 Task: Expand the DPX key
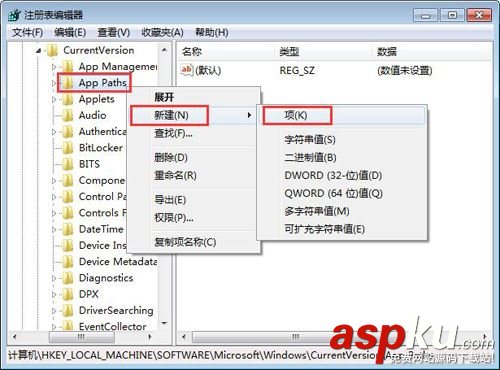[x=54, y=294]
